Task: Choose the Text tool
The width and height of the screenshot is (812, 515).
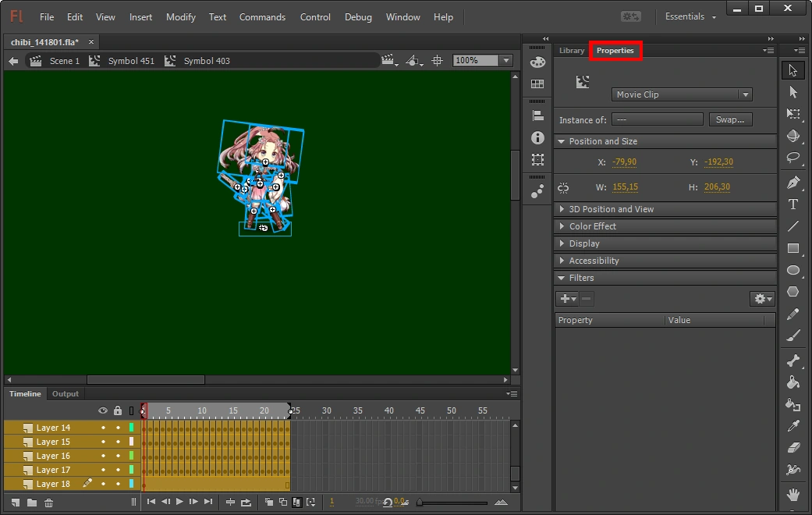Action: [793, 204]
